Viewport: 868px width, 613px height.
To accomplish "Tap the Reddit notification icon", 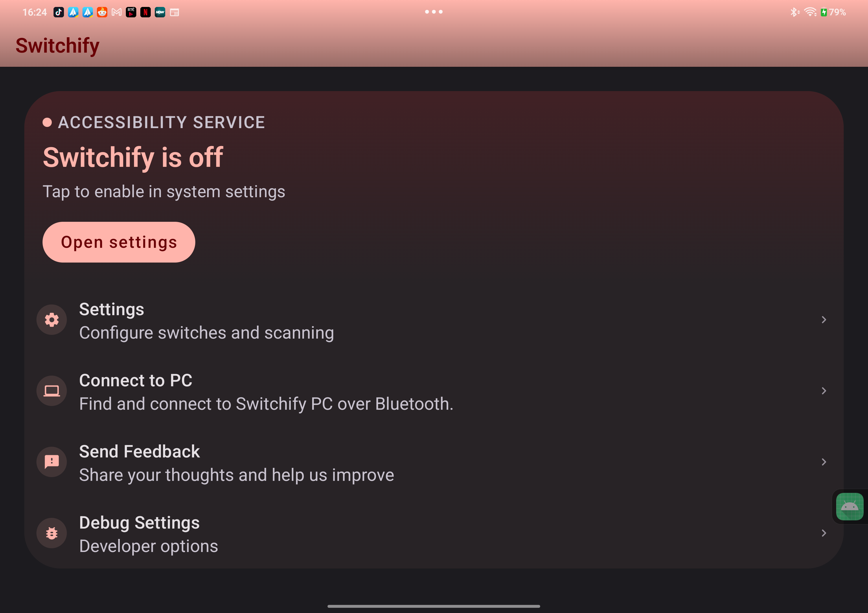I will tap(102, 12).
